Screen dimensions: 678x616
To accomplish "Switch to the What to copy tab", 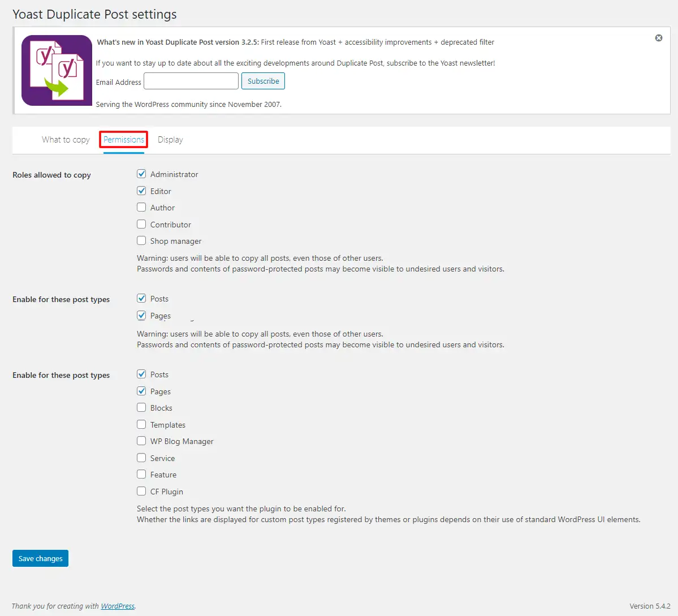I will tap(66, 140).
